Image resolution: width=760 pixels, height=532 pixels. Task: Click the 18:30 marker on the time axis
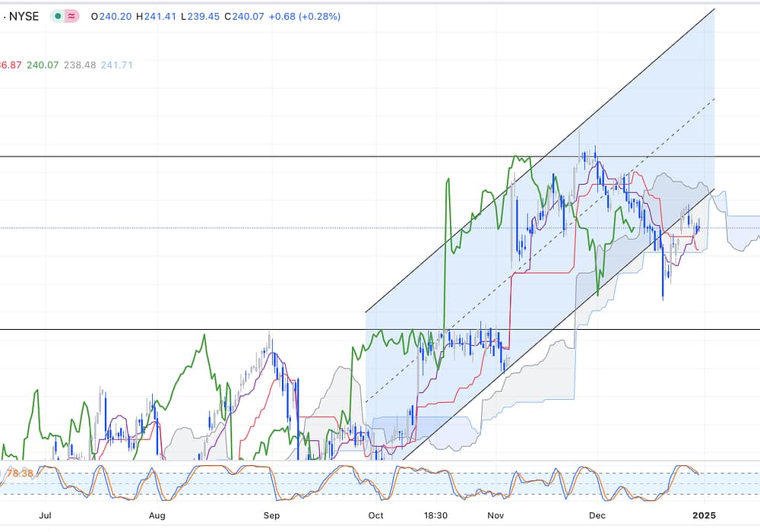(435, 515)
